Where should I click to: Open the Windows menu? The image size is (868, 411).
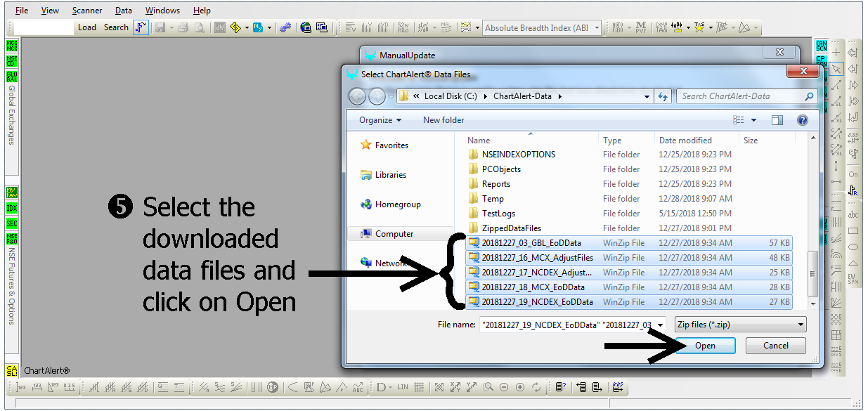click(162, 11)
